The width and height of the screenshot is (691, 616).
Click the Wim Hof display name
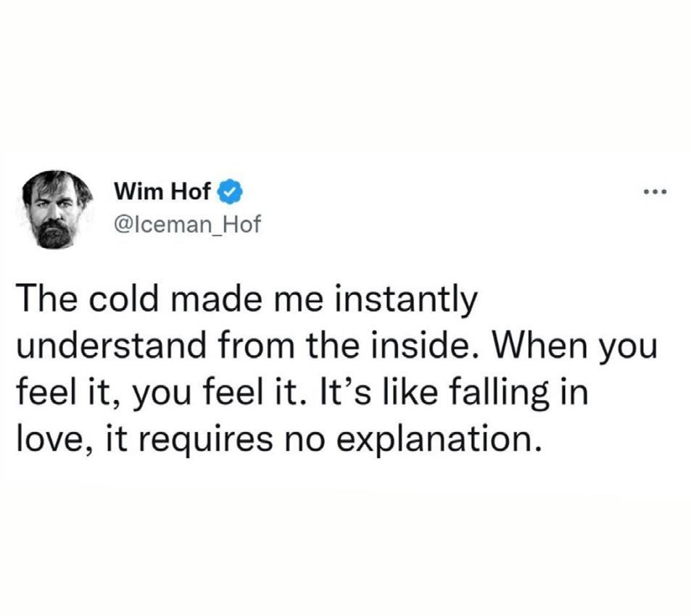click(x=162, y=191)
